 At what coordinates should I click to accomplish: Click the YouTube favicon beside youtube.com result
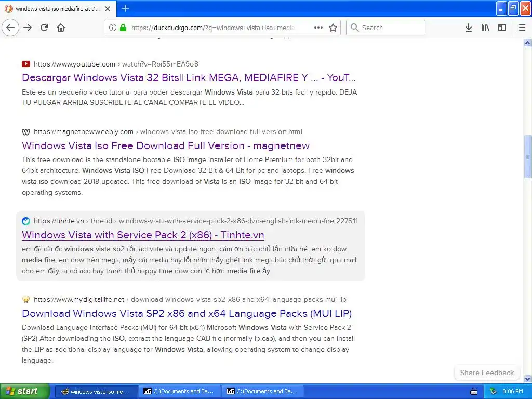(26, 64)
